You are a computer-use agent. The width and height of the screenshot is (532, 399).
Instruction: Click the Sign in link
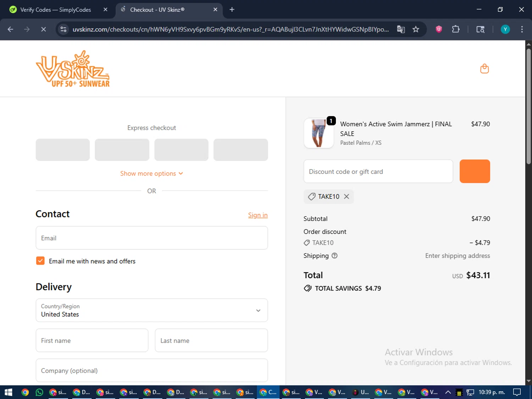[258, 215]
